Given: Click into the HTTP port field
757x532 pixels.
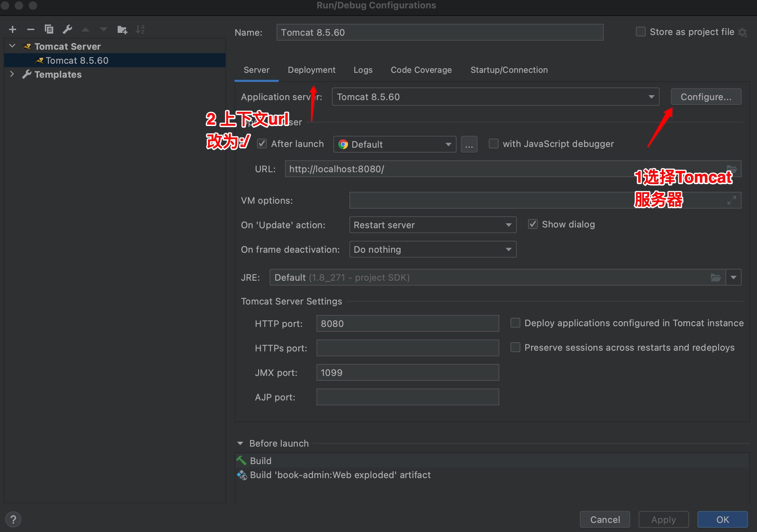Looking at the screenshot, I should [407, 324].
